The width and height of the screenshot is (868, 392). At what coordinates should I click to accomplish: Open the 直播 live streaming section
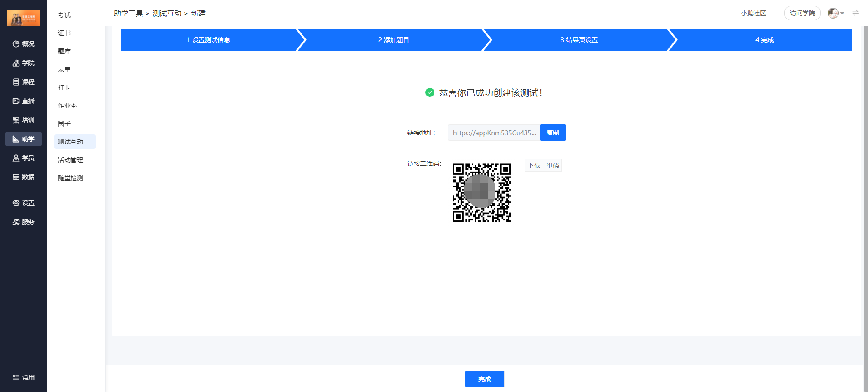pyautogui.click(x=24, y=101)
